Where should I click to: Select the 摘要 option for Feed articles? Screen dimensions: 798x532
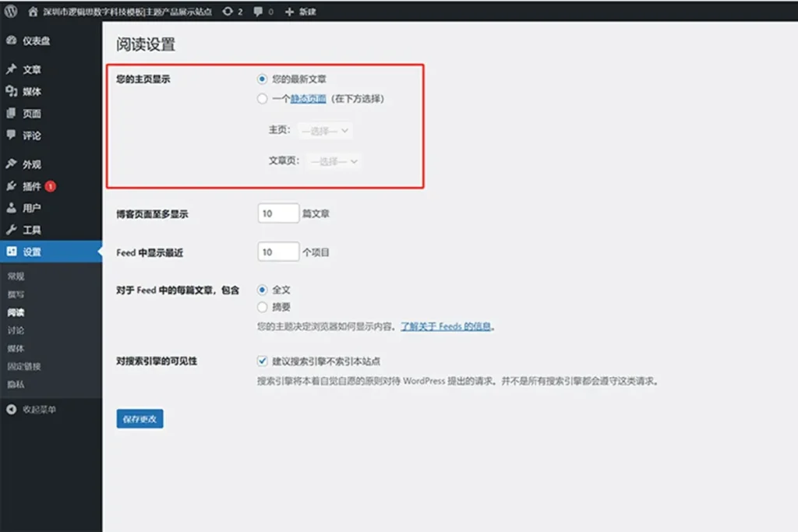click(x=263, y=307)
